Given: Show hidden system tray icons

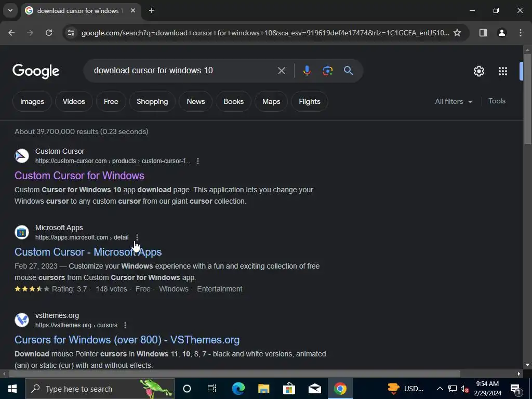Looking at the screenshot, I should point(440,389).
